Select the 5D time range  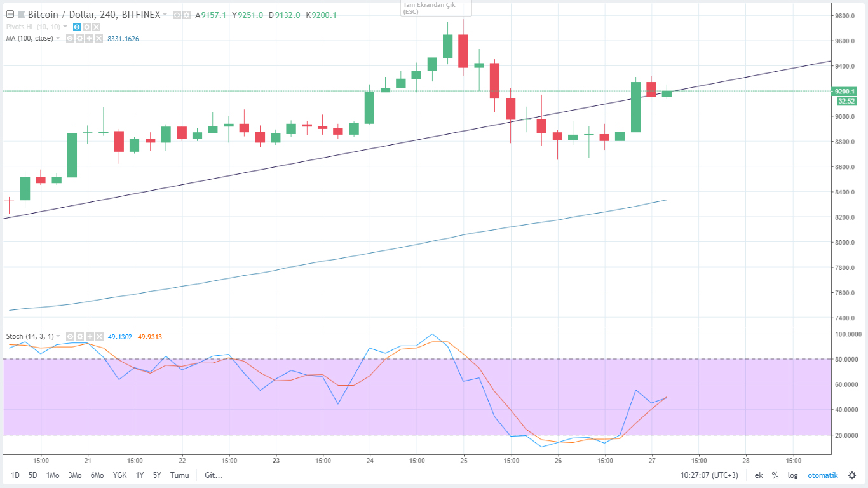pos(32,475)
